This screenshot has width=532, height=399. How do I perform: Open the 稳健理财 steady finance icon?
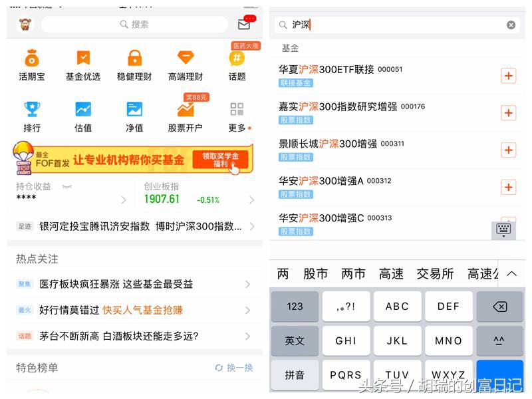tap(134, 63)
